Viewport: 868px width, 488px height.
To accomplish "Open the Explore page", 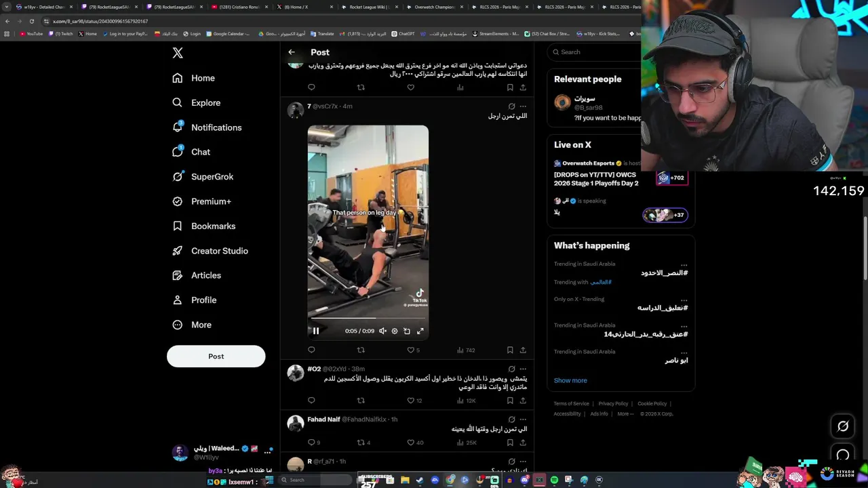I will point(196,102).
